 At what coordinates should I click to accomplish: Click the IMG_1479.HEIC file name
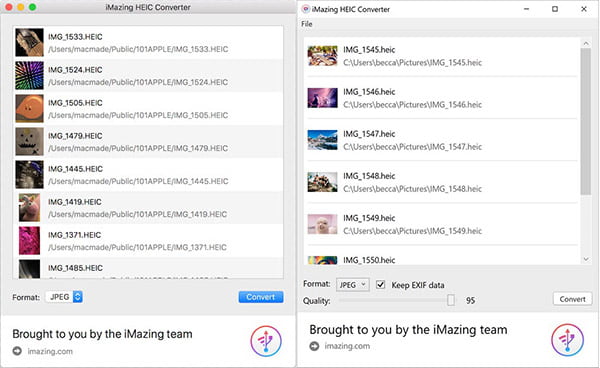(x=75, y=136)
